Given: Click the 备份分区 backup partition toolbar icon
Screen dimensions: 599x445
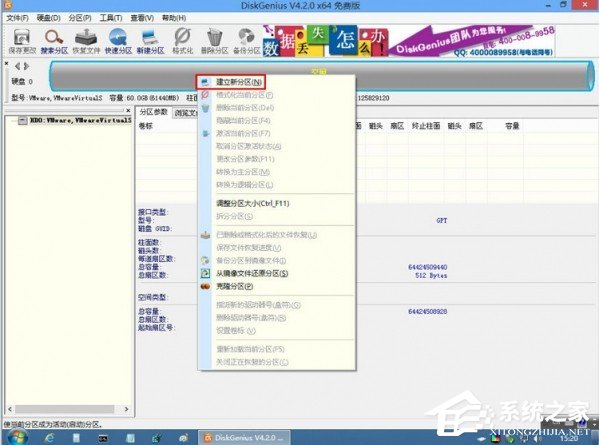Looking at the screenshot, I should click(x=246, y=42).
